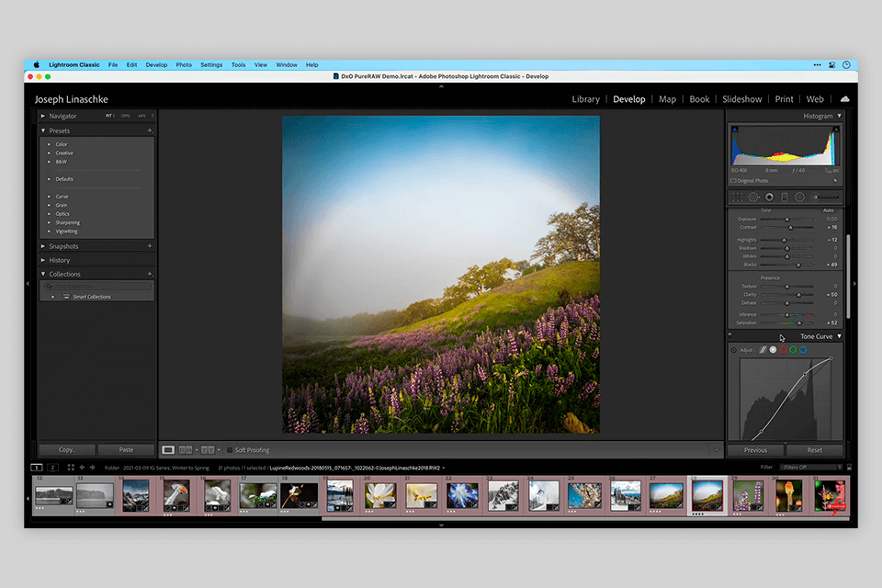
Task: Click the Paste button
Action: pos(126,450)
